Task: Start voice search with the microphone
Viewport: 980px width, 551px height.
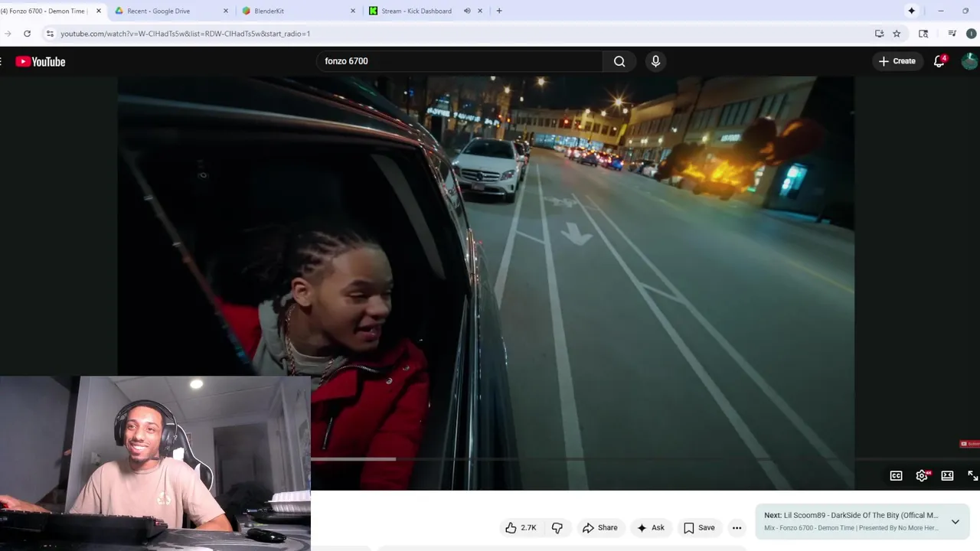Action: click(x=655, y=61)
